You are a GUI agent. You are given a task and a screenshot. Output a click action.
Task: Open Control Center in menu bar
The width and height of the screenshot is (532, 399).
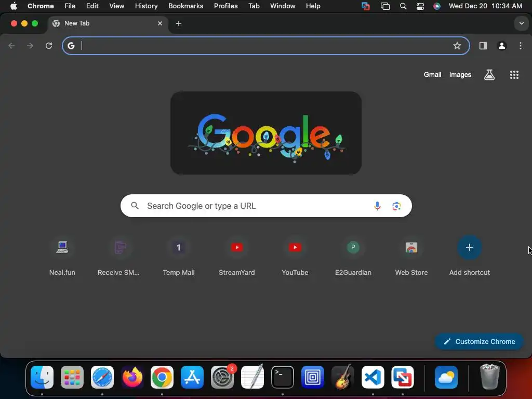click(420, 6)
